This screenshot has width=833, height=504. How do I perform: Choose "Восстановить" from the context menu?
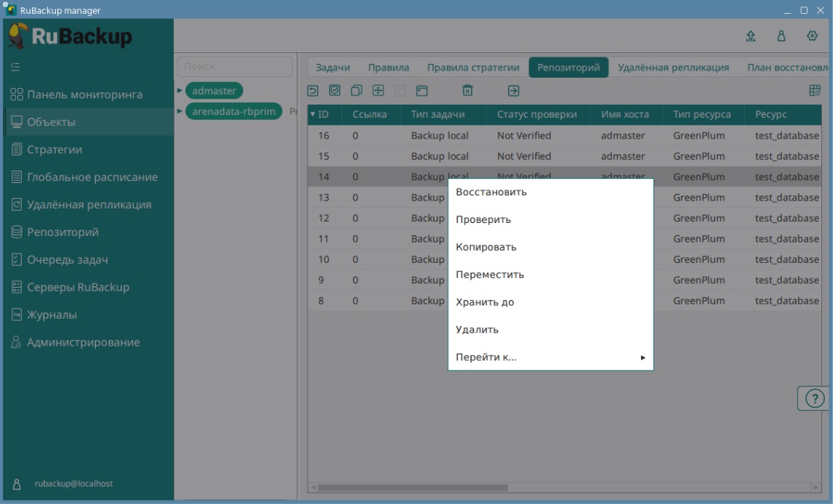tap(491, 192)
